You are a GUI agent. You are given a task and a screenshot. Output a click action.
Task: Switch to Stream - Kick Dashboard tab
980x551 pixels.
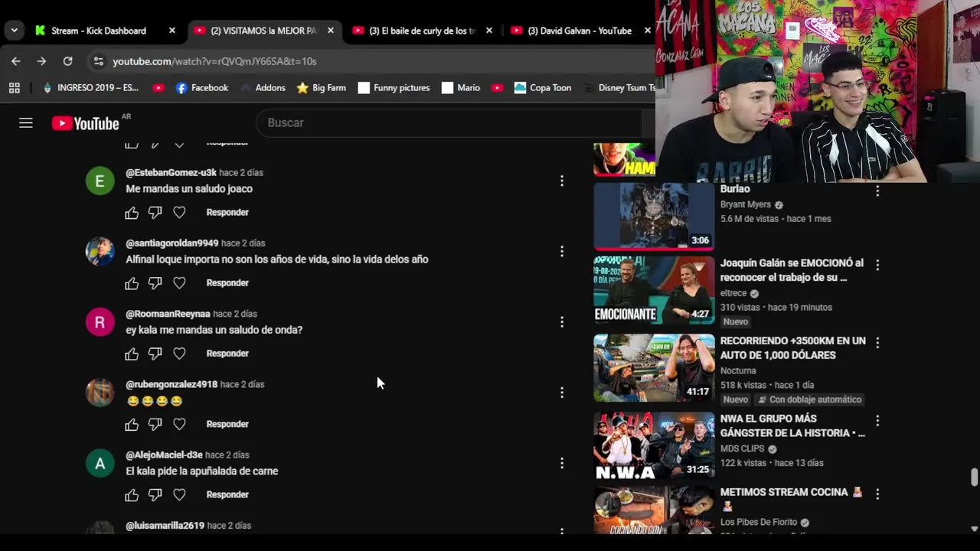click(x=98, y=31)
